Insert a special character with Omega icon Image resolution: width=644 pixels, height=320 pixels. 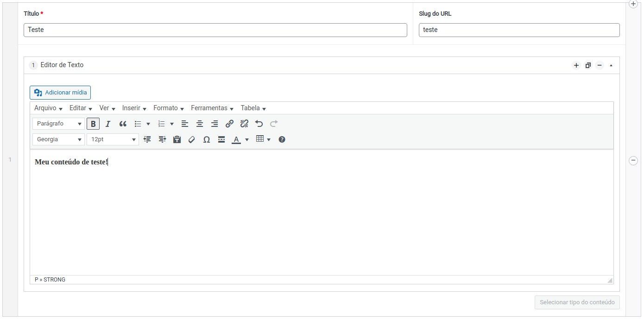tap(207, 139)
